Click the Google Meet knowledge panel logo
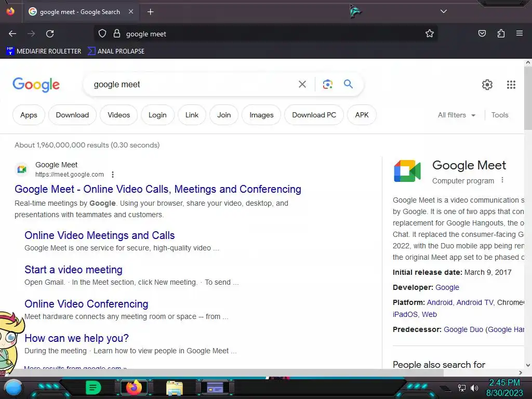This screenshot has width=532, height=399. (x=407, y=171)
